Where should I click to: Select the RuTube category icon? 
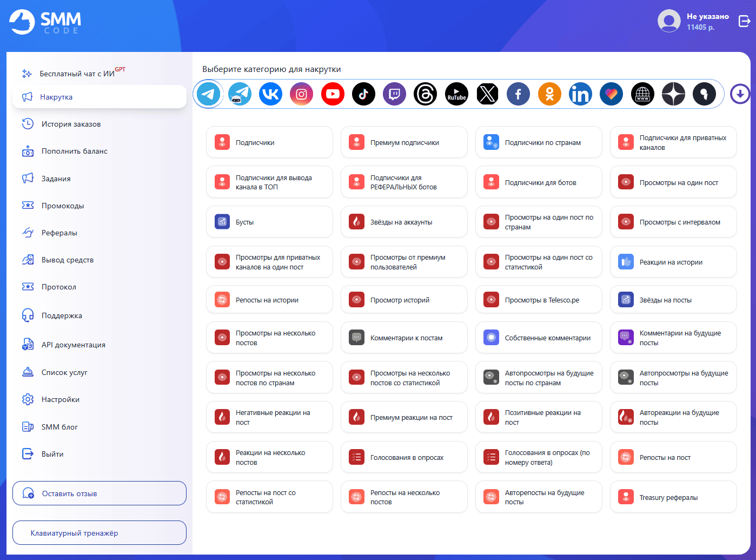click(456, 94)
